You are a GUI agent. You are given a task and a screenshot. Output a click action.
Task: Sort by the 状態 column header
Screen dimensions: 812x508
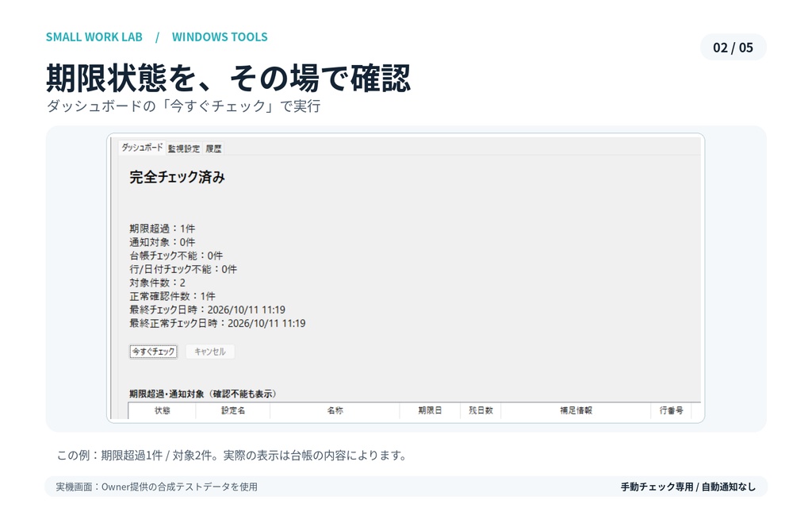[x=162, y=410]
